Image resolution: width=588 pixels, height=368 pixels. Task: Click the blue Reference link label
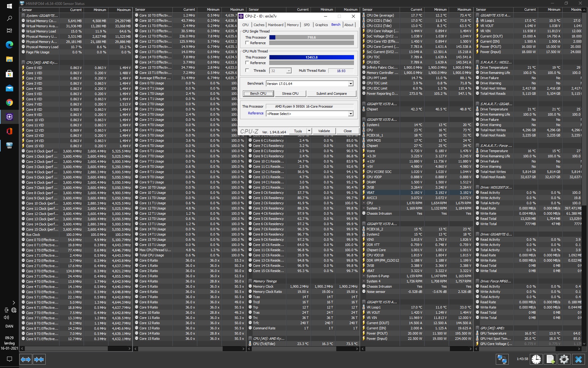click(256, 113)
